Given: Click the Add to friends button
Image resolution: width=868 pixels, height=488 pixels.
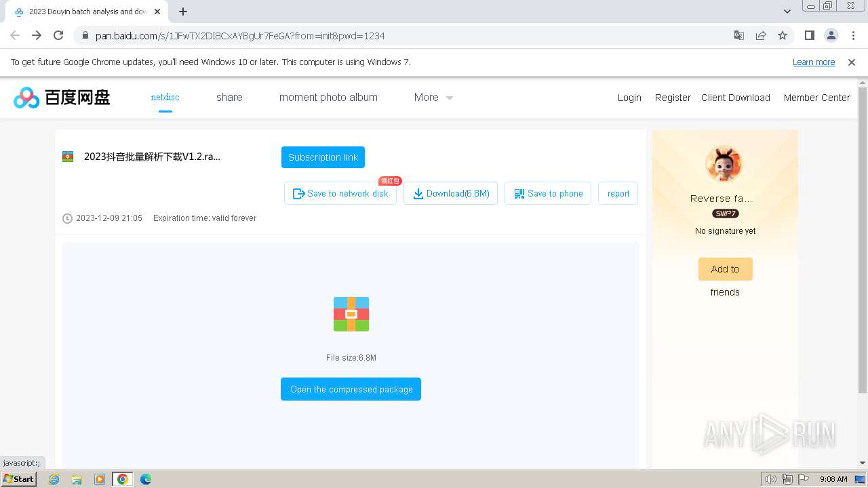Looking at the screenshot, I should click(725, 269).
